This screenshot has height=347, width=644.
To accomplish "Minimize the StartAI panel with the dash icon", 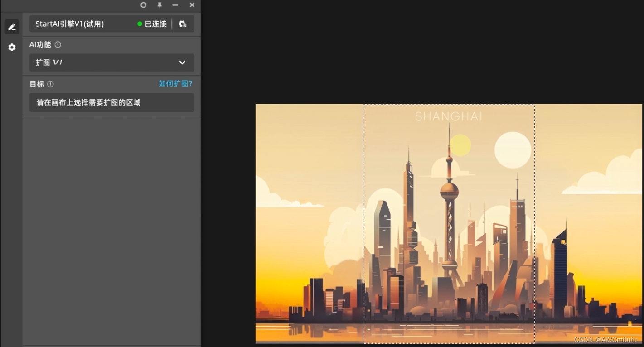I will [x=175, y=5].
